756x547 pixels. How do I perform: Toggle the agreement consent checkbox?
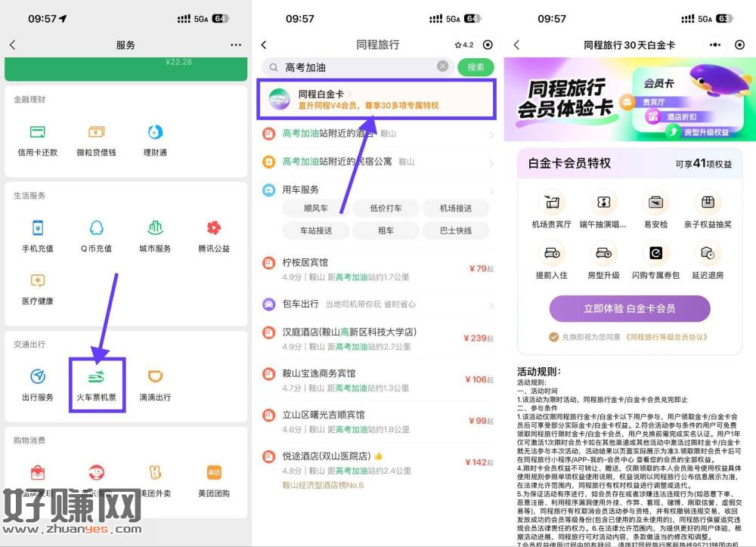point(553,337)
